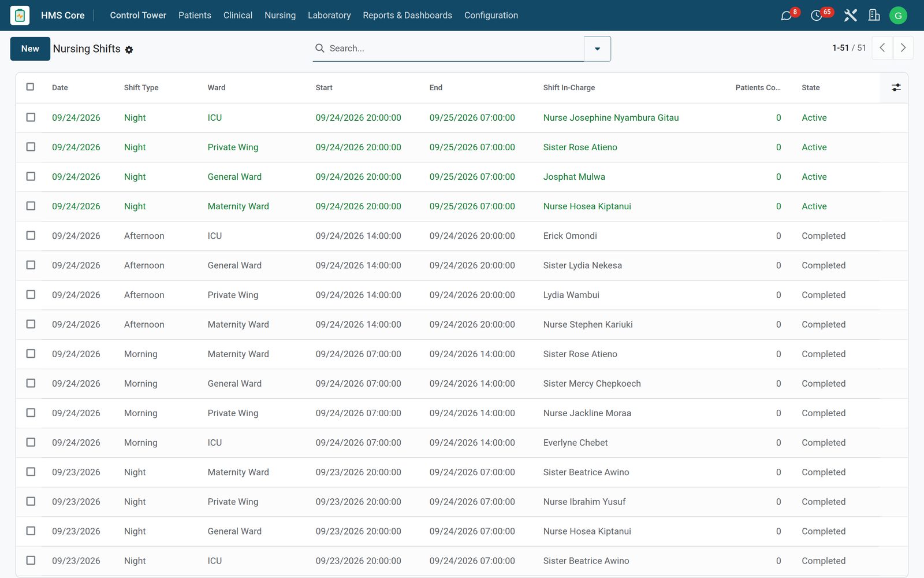Image resolution: width=924 pixels, height=578 pixels.
Task: Select the Everlyne Chebet shift checkbox
Action: pos(31,442)
